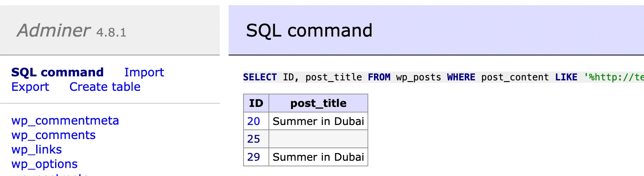Open the row with ID 25
The image size is (644, 176).
pyautogui.click(x=254, y=139)
